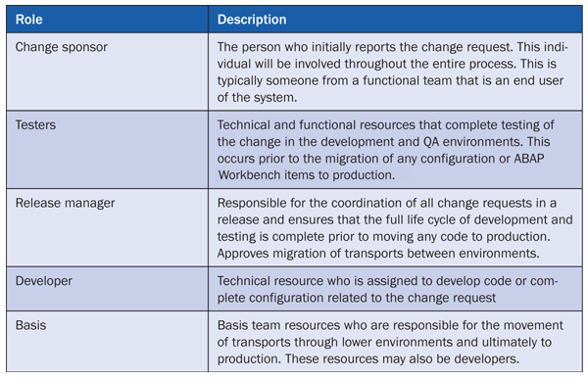The height and width of the screenshot is (380, 588).
Task: Click the line 'the change in the development and QA environments'
Action: click(383, 142)
